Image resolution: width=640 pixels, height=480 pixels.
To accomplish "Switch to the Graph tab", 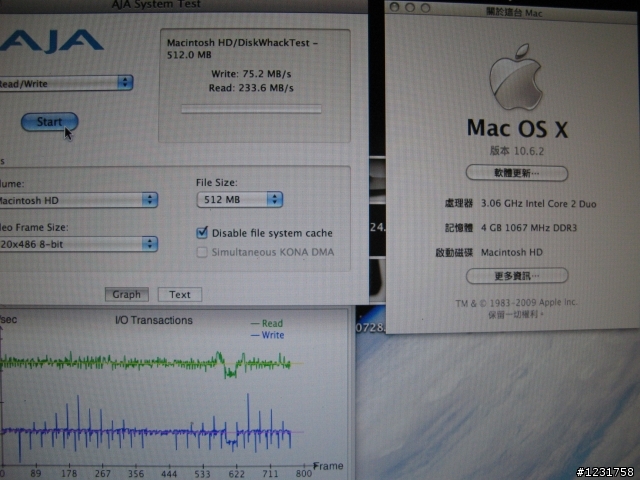I will point(127,294).
